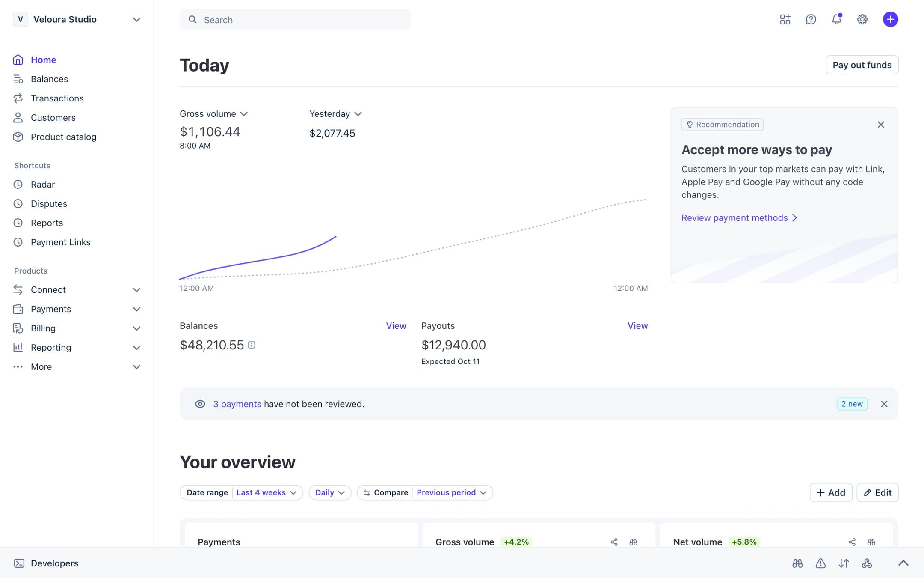Open the warning triangle icon in bottom bar
924x578 pixels.
[x=820, y=563]
